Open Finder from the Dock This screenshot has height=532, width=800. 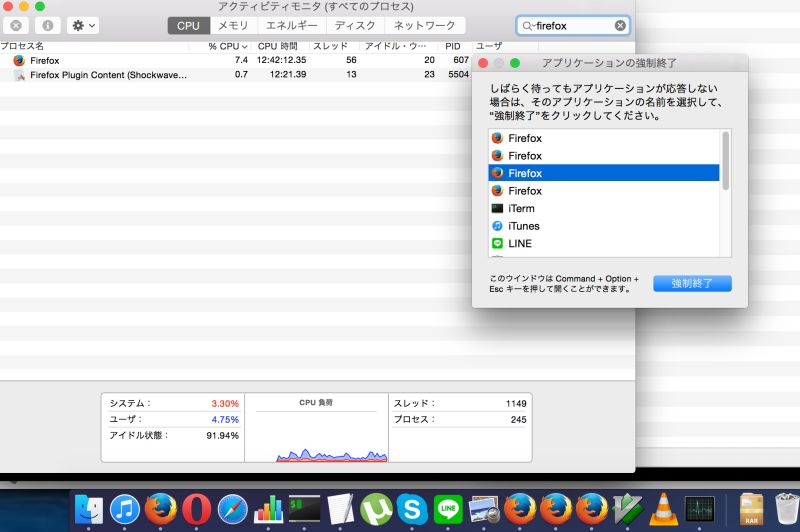(x=89, y=510)
